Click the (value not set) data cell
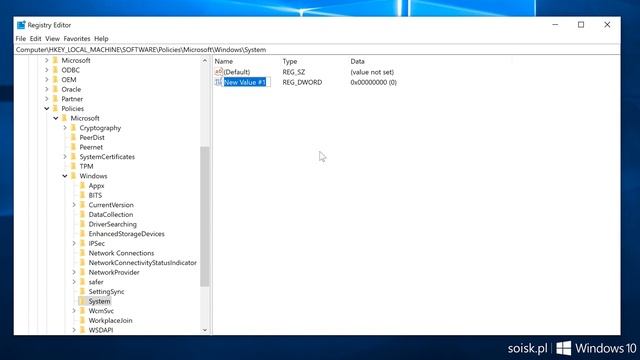 coord(372,72)
